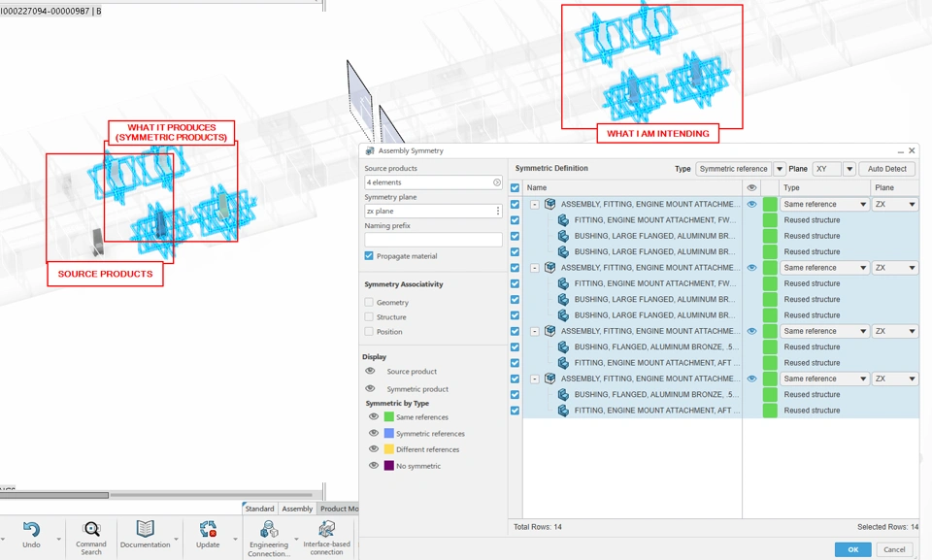Screen dimensions: 932x560
Task: Click the clear icon in Source products field
Action: tap(497, 182)
